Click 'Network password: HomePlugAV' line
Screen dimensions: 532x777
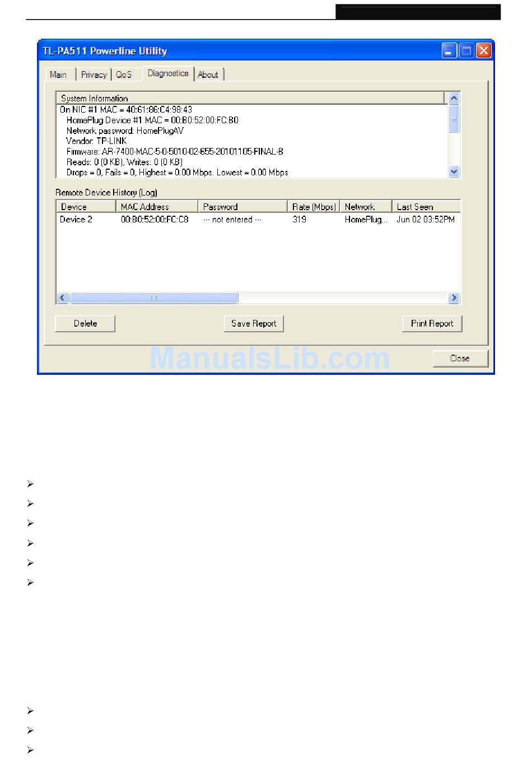[125, 131]
